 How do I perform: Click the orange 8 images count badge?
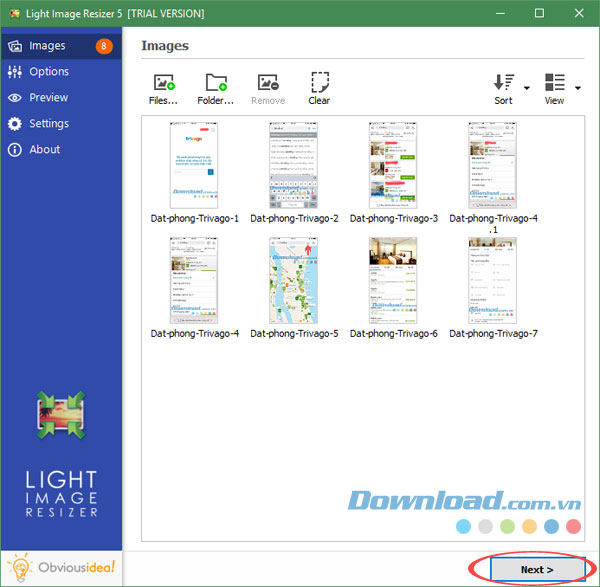(104, 46)
